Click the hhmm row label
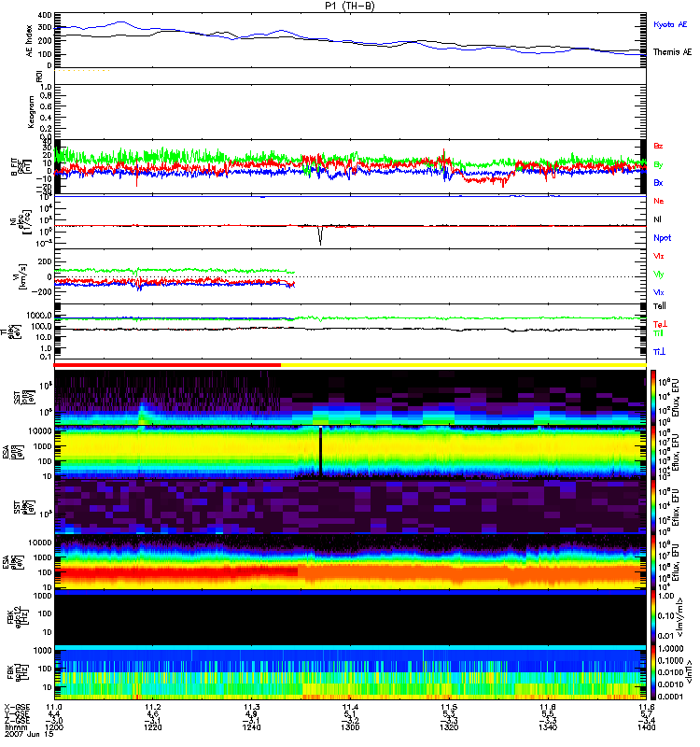 click(15, 727)
